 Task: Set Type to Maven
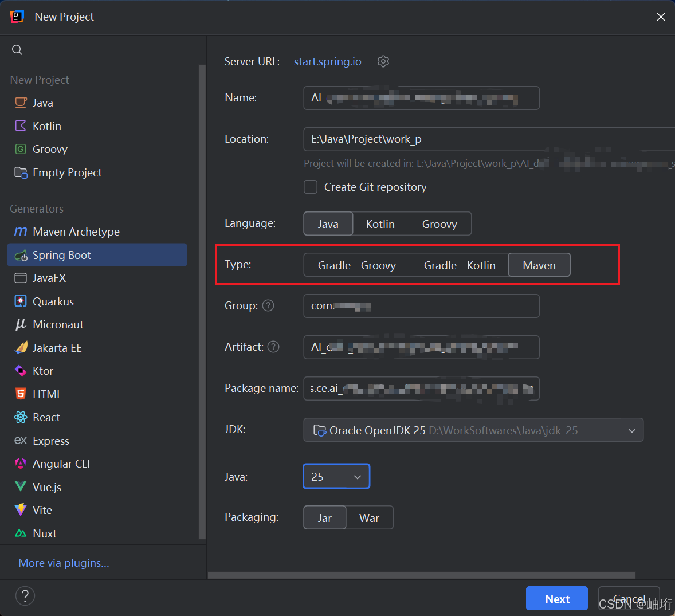pos(539,265)
